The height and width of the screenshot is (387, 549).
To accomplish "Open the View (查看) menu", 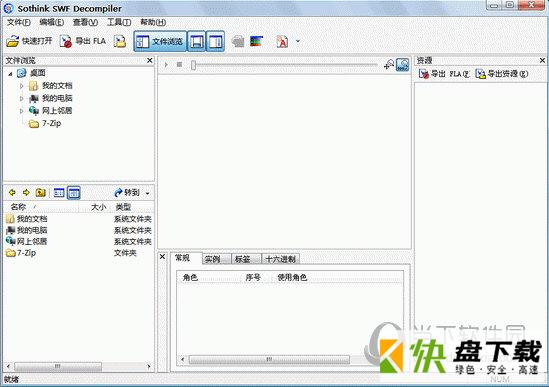I will [x=85, y=22].
